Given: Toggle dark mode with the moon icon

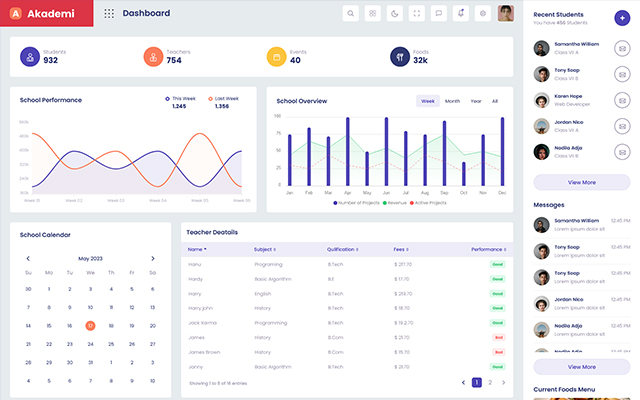Looking at the screenshot, I should pyautogui.click(x=395, y=13).
